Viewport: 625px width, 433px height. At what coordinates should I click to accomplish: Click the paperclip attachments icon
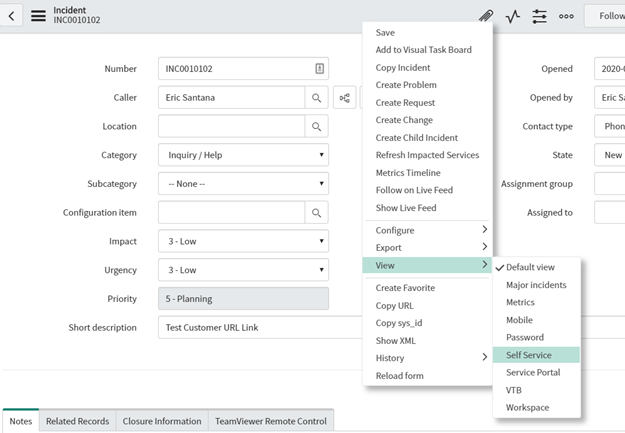(x=486, y=16)
